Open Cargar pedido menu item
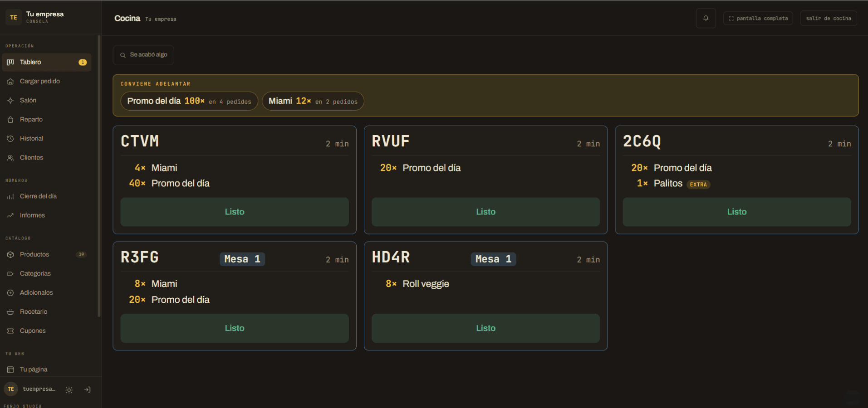The width and height of the screenshot is (868, 408). [47, 81]
